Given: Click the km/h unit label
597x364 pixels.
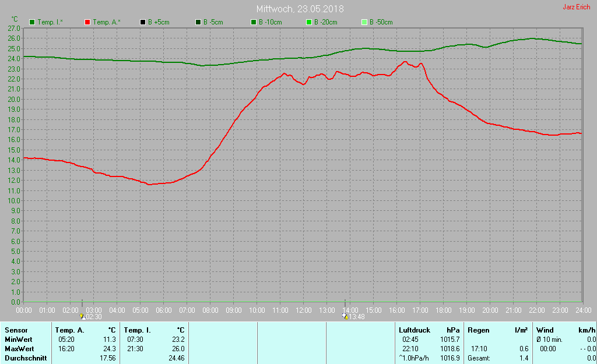Looking at the screenshot, I should 587,330.
